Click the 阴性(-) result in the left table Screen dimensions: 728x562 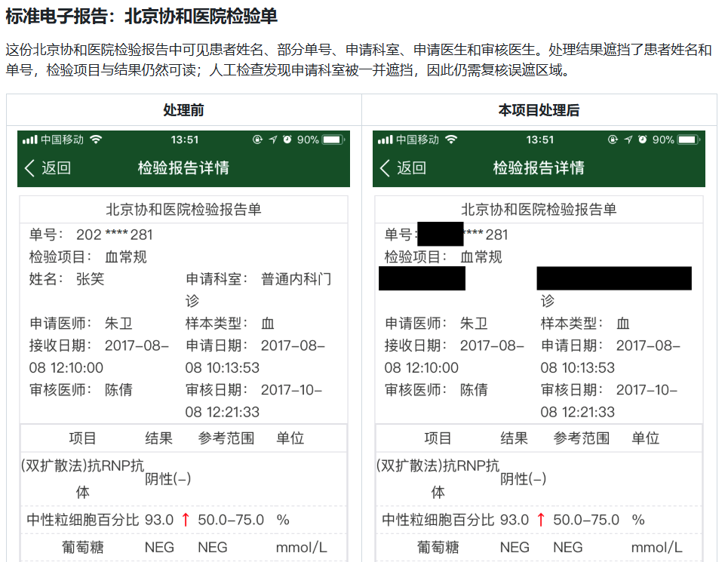[x=167, y=479]
